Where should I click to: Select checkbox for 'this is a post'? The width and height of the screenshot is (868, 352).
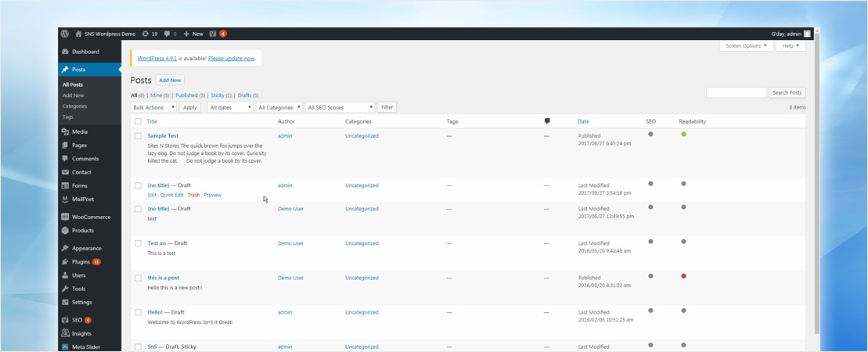click(139, 278)
